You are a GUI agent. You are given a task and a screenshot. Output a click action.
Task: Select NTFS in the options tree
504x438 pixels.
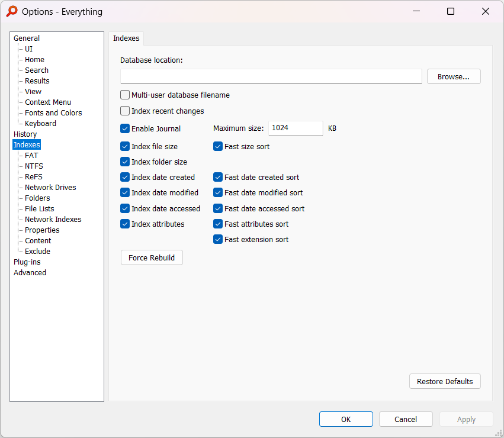pos(34,166)
